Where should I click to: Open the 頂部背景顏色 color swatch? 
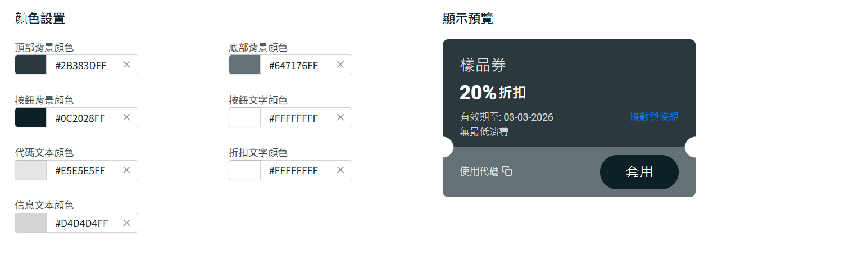[31, 65]
